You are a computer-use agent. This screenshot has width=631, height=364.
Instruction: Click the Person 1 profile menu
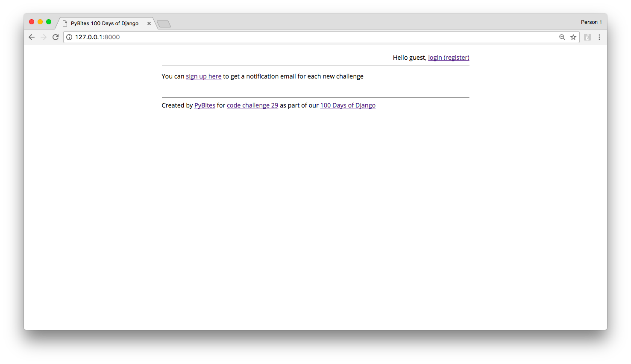point(591,22)
